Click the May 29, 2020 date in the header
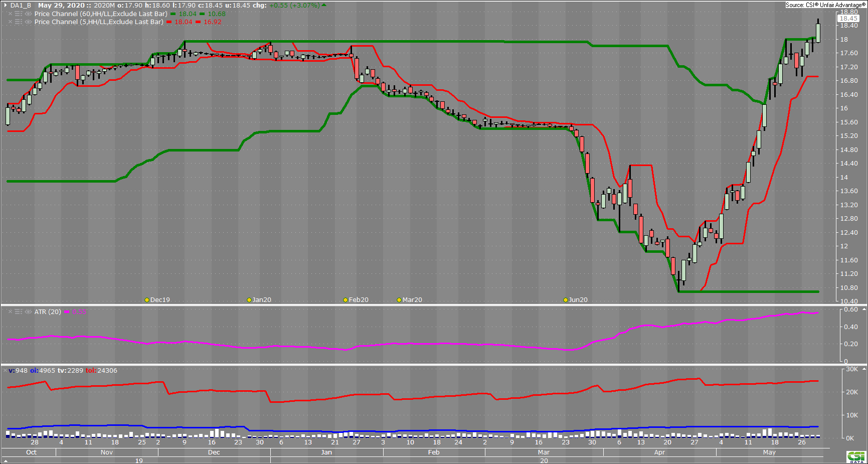 tap(62, 6)
